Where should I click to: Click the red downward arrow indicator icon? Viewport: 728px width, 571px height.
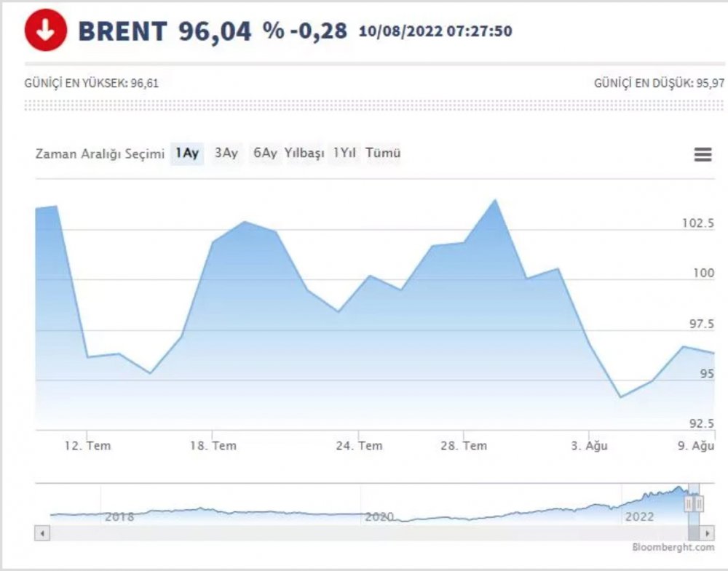[x=45, y=28]
